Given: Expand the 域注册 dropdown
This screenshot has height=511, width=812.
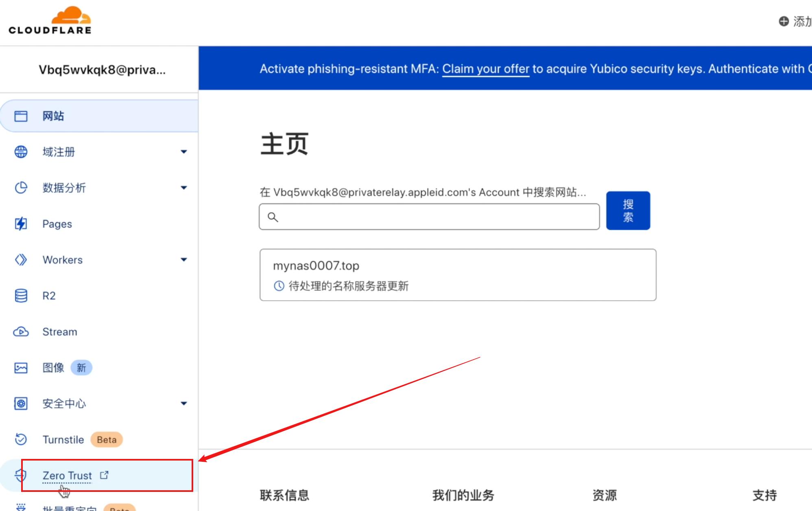Looking at the screenshot, I should [x=184, y=151].
